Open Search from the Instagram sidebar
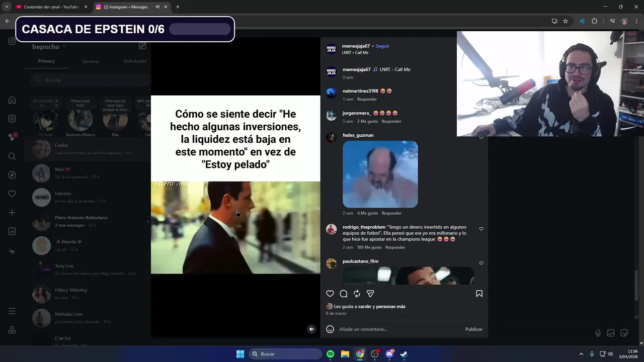The height and width of the screenshot is (362, 644). coord(12,156)
